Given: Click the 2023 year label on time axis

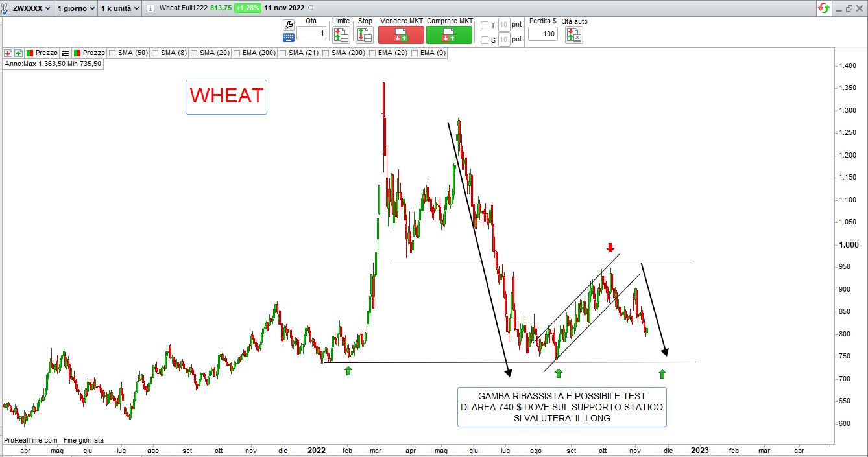Looking at the screenshot, I should [700, 450].
